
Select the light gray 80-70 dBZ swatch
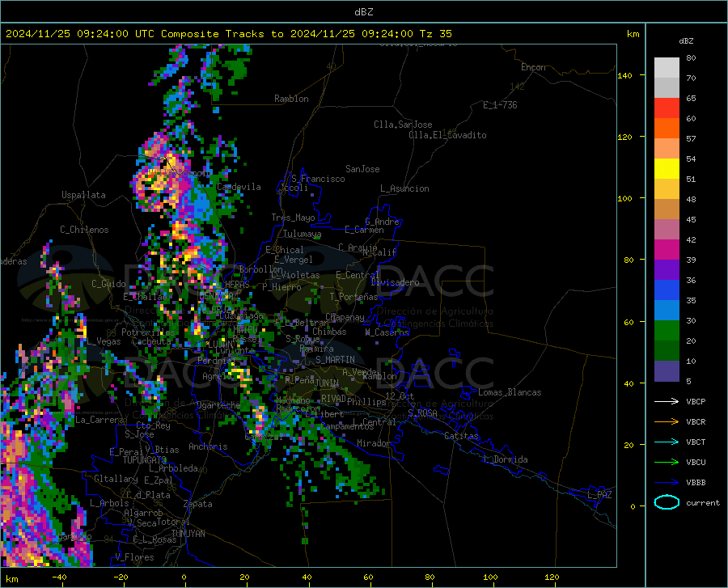[x=667, y=68]
